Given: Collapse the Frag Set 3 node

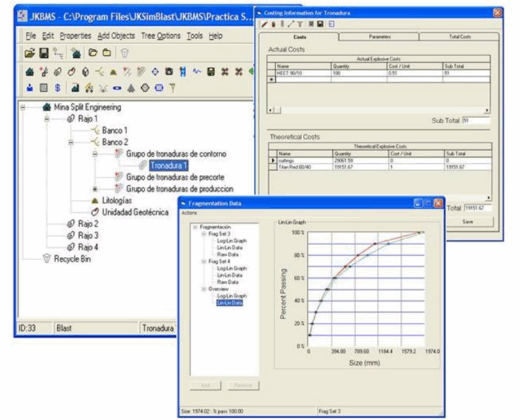Looking at the screenshot, I should [x=203, y=233].
